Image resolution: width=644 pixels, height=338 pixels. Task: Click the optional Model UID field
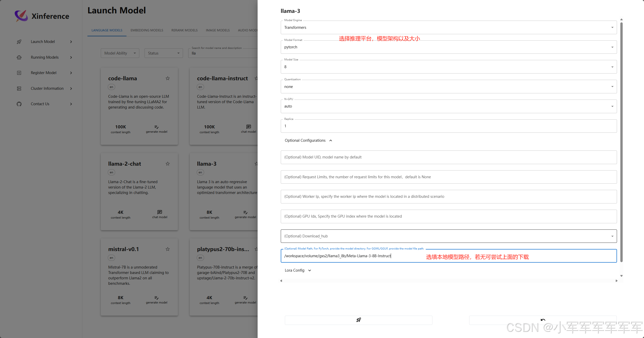pos(449,157)
